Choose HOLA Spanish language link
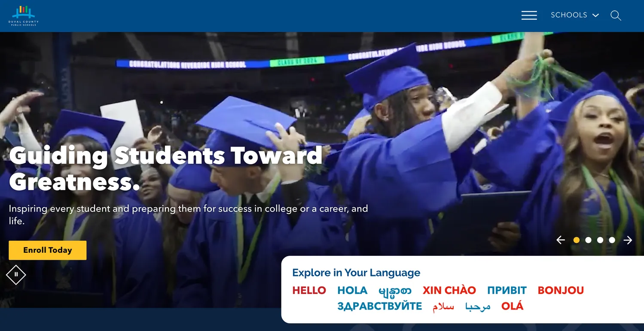The image size is (644, 331). [352, 291]
